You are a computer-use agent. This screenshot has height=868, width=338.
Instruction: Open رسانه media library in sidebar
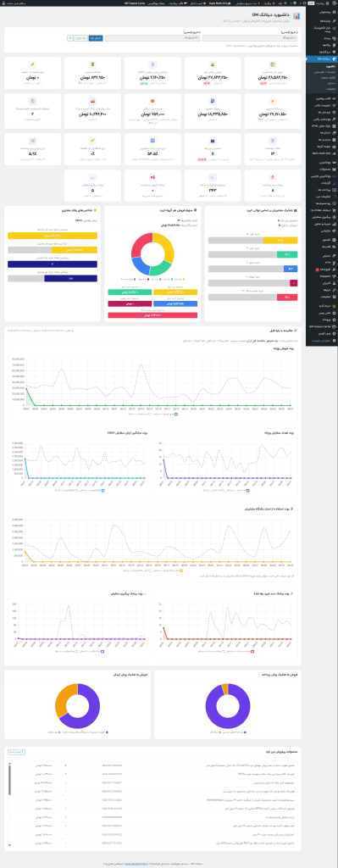[321, 38]
